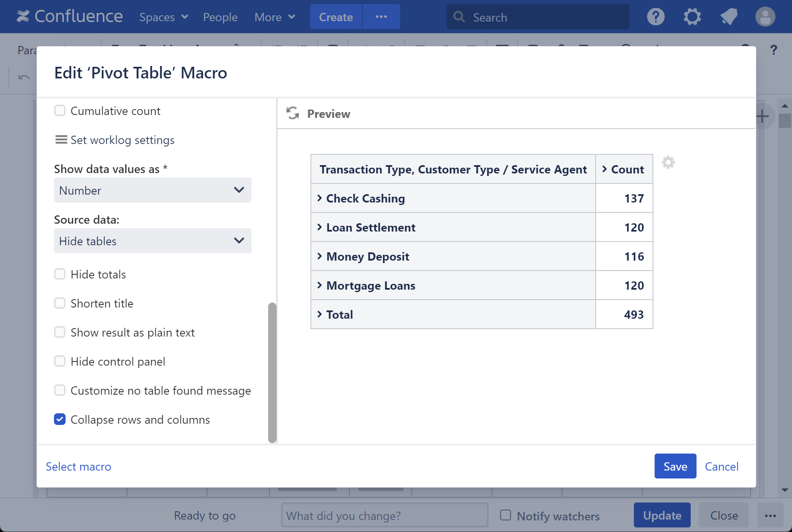792x532 pixels.
Task: Open the help question mark icon
Action: click(x=655, y=17)
